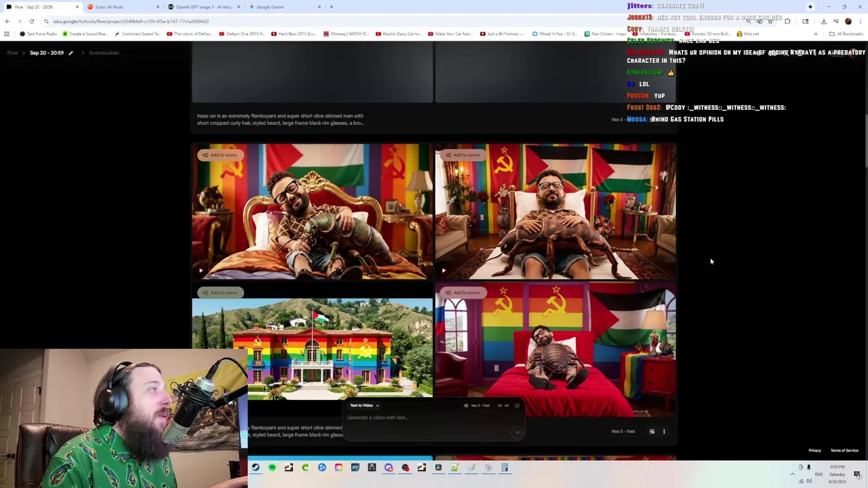This screenshot has width=868, height=488.
Task: Open the Chrome three-dot menu
Action: [x=860, y=21]
